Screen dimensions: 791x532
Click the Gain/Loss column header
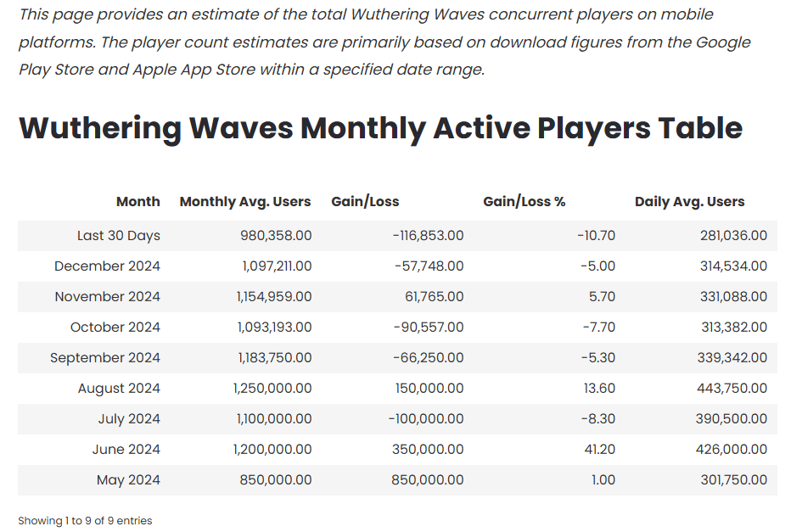(x=365, y=202)
